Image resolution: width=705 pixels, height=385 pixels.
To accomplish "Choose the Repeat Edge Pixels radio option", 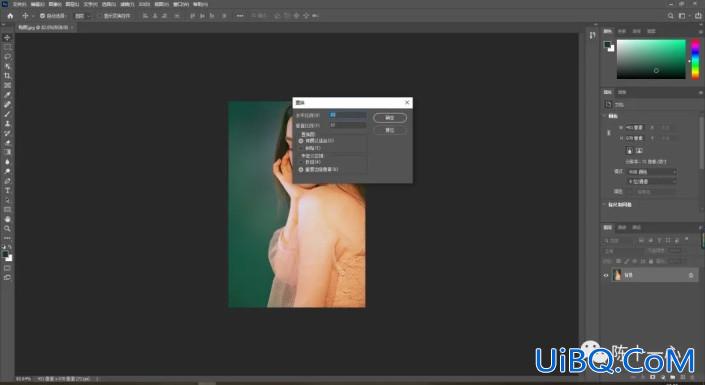I will 301,170.
